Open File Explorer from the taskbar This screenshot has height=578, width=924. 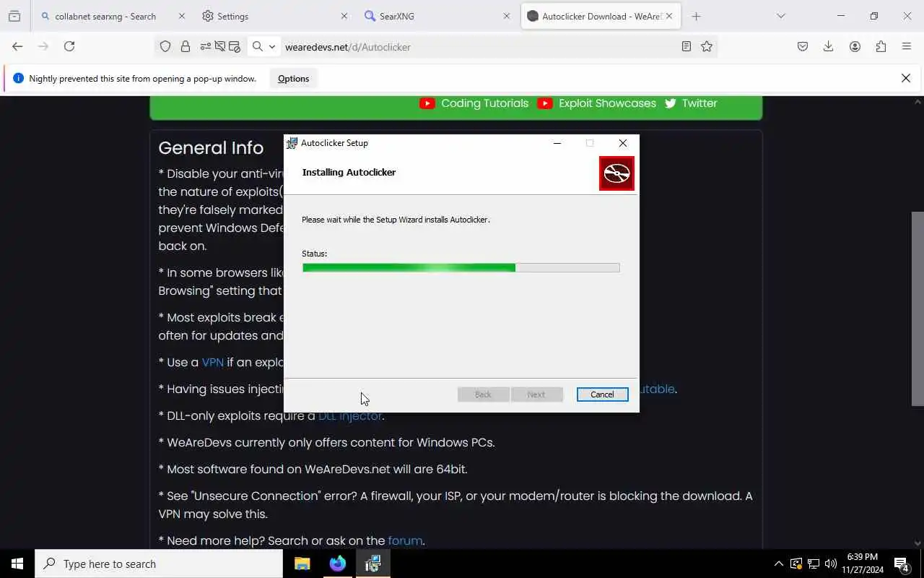coord(302,564)
